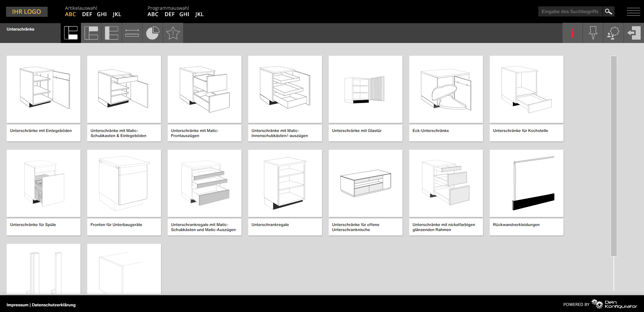Click the IHR LOGO button

[x=27, y=12]
